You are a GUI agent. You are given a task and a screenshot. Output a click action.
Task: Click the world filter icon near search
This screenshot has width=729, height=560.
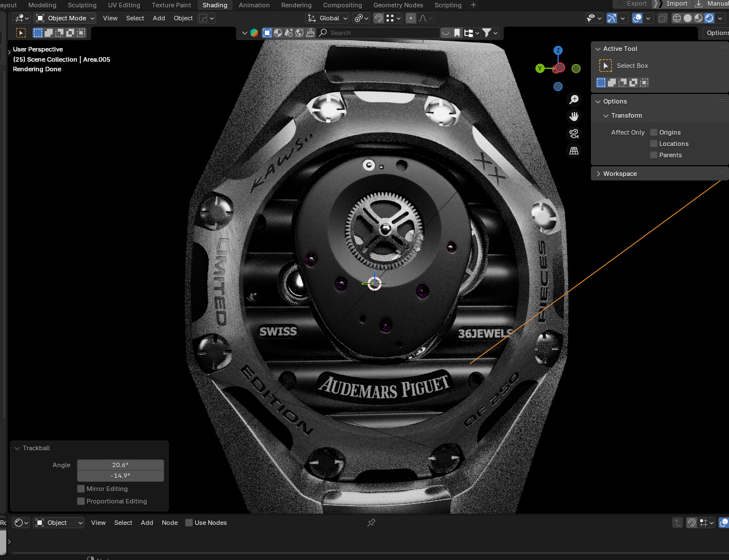click(299, 33)
